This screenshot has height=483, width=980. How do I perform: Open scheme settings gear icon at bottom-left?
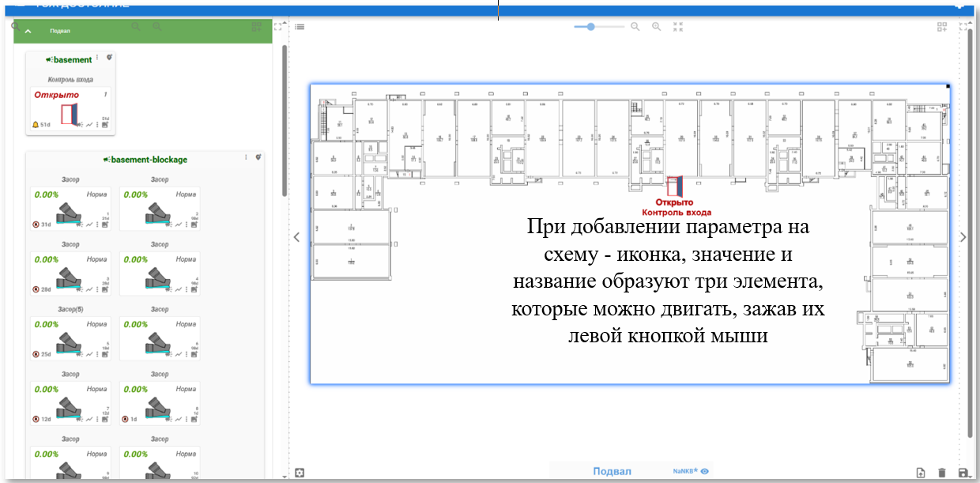pos(300,473)
